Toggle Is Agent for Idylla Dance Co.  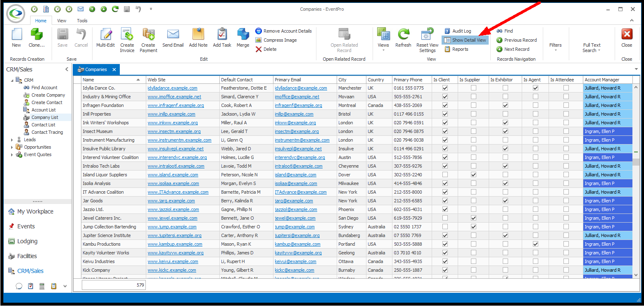(x=535, y=88)
